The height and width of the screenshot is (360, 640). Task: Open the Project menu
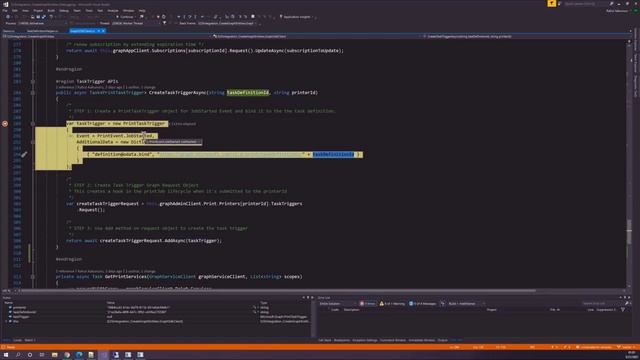click(x=38, y=11)
